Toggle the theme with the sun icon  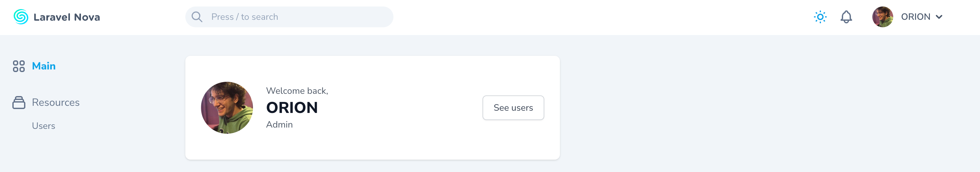click(820, 17)
